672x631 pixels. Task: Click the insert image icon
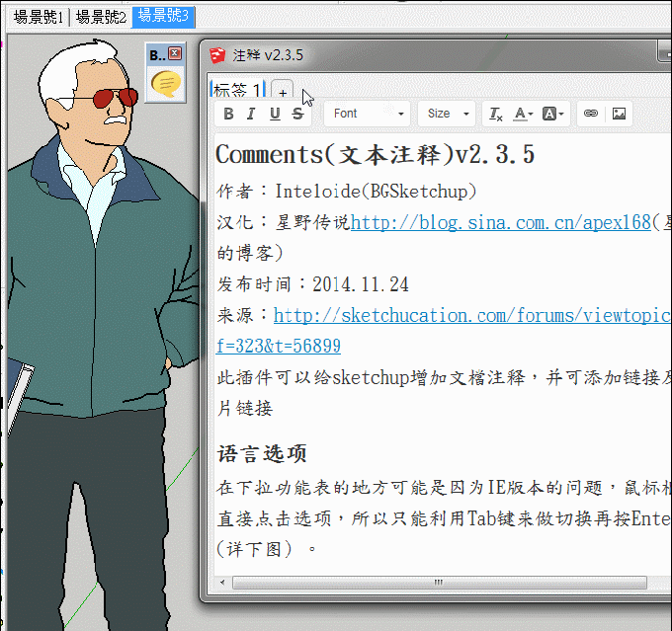(x=619, y=114)
